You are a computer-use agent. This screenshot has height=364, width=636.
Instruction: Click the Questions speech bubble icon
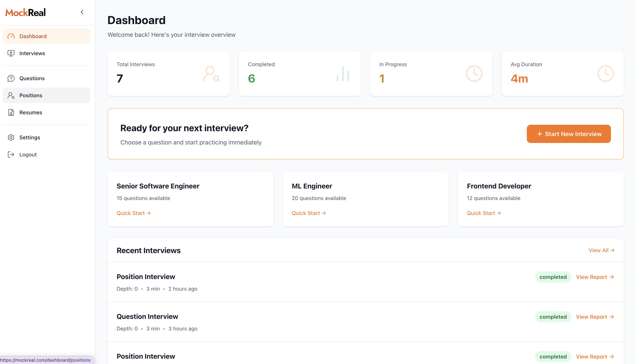(x=11, y=78)
